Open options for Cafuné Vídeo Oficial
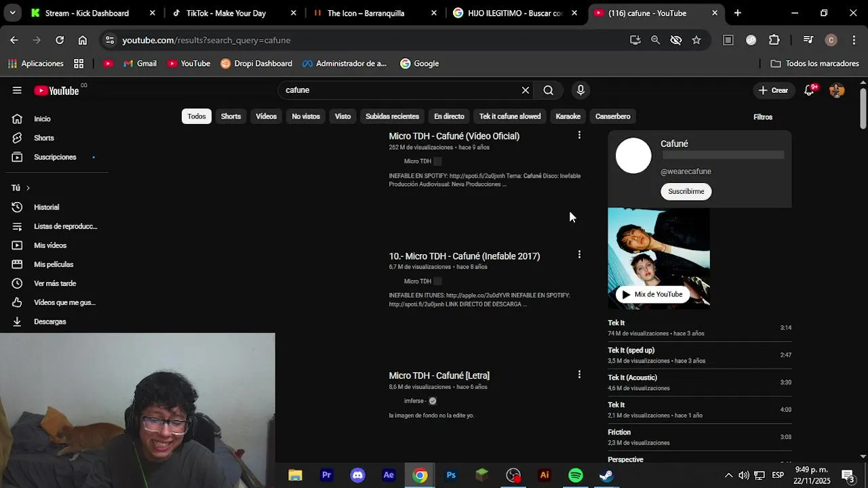Viewport: 868px width, 488px height. 579,136
